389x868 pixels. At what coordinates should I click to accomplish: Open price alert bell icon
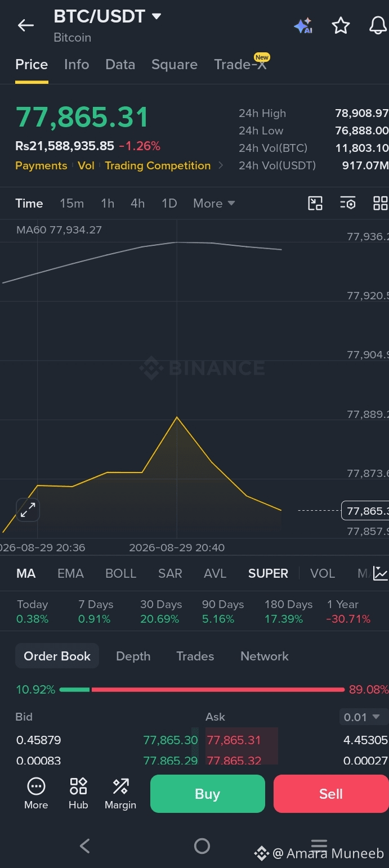(x=378, y=25)
